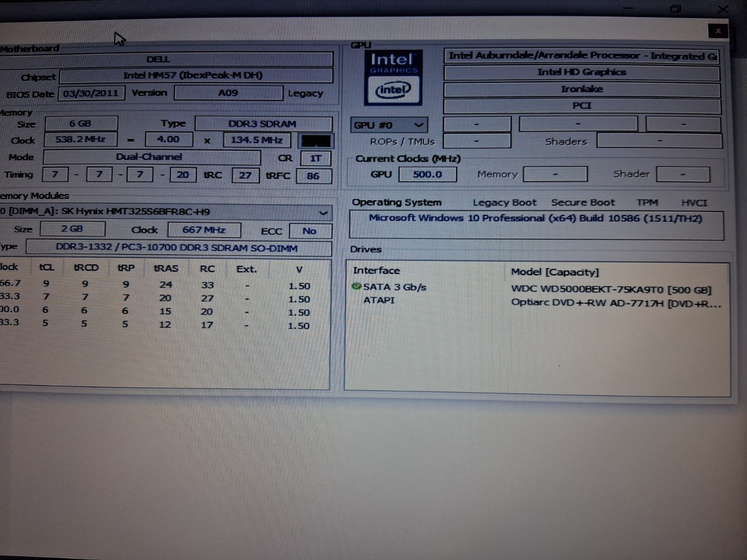
Task: Select the DELL motherboard field
Action: point(166,59)
